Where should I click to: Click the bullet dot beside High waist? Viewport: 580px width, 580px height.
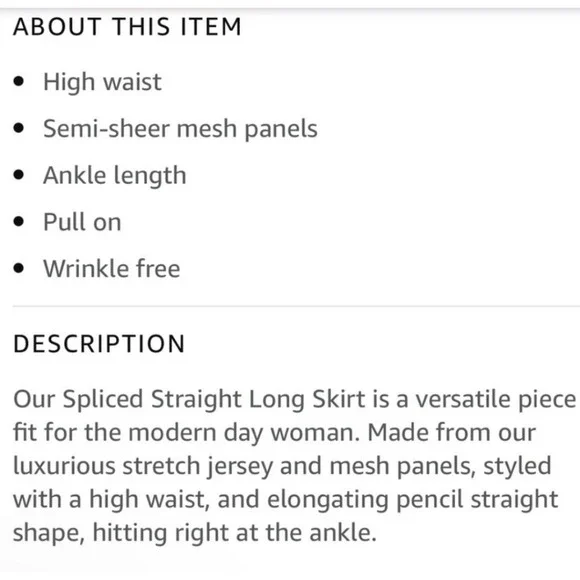(18, 81)
